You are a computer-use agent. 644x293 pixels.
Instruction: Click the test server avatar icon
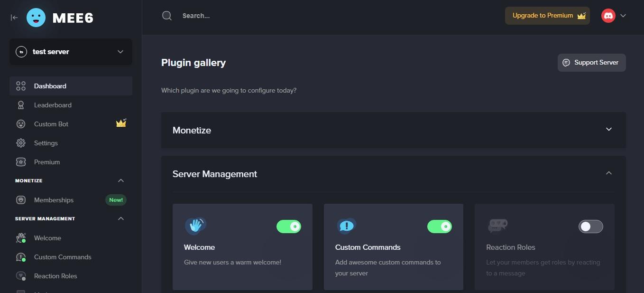tap(21, 52)
